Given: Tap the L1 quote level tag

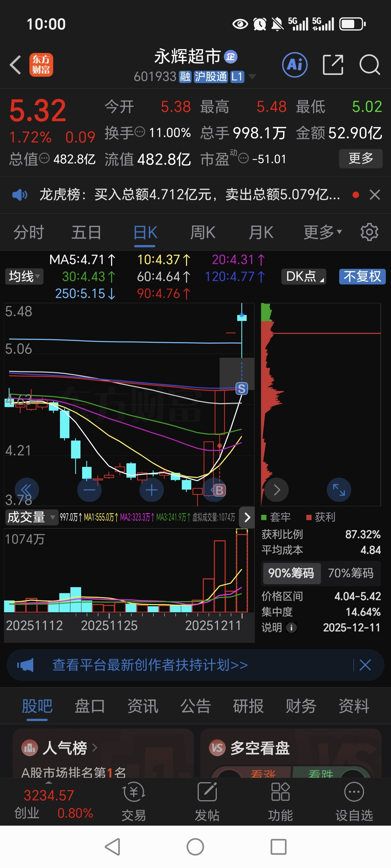Looking at the screenshot, I should pyautogui.click(x=237, y=77).
